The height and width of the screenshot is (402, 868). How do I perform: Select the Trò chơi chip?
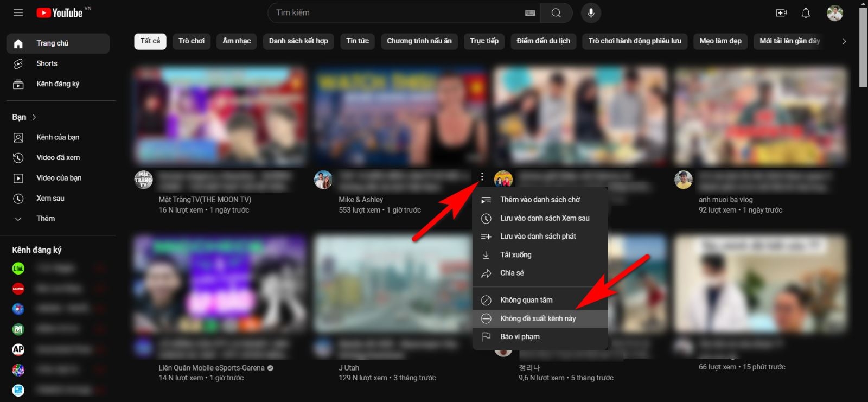click(192, 41)
